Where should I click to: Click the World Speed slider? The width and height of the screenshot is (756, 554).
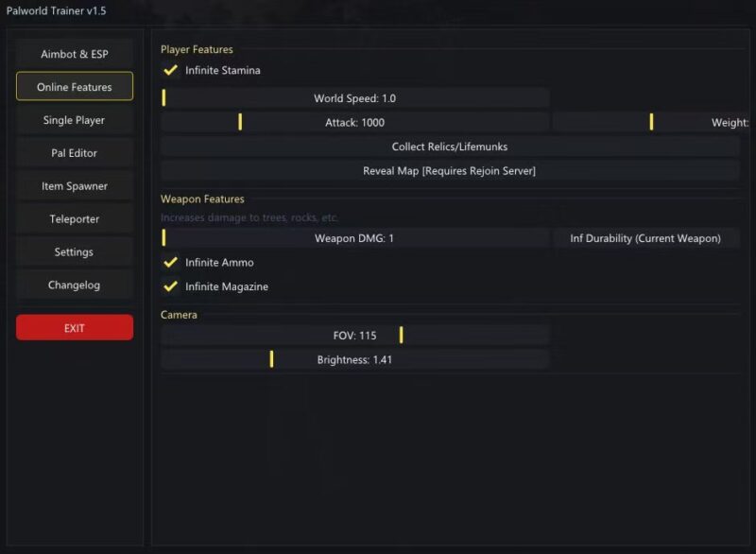pos(354,98)
